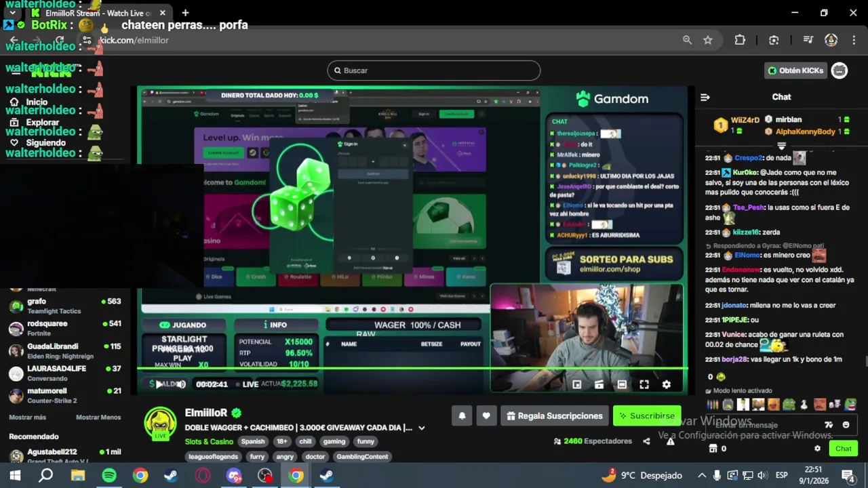The width and height of the screenshot is (868, 488).
Task: Toggle notifications with the bell button
Action: [x=462, y=416]
